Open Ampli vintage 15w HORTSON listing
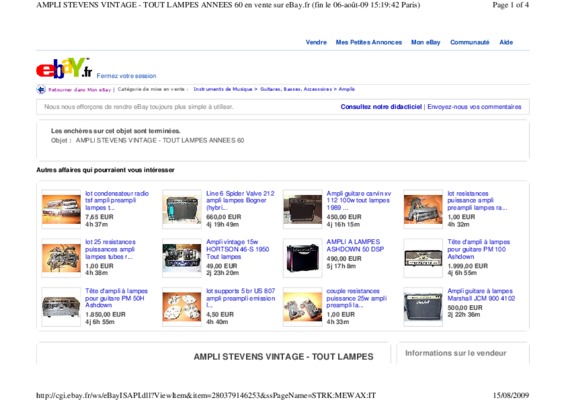 [238, 249]
